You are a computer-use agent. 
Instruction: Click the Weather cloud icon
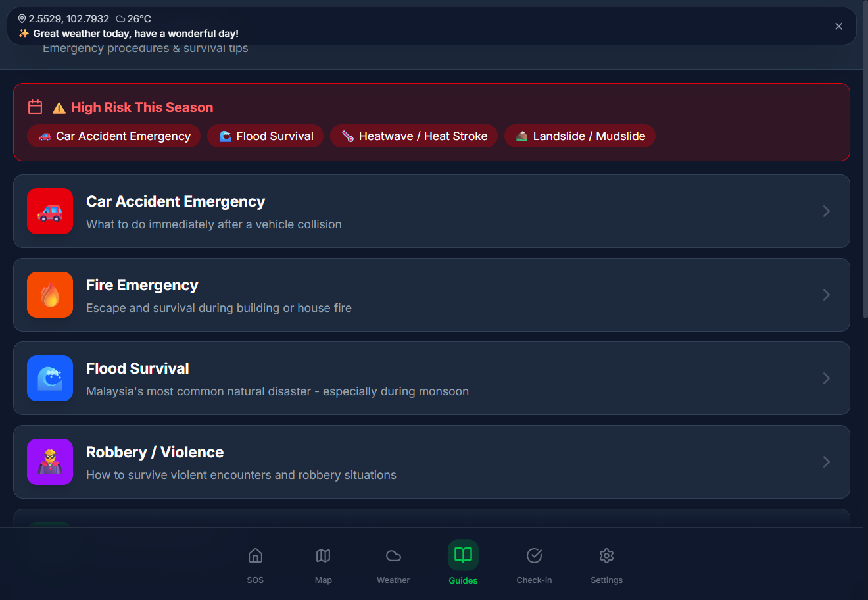[393, 556]
